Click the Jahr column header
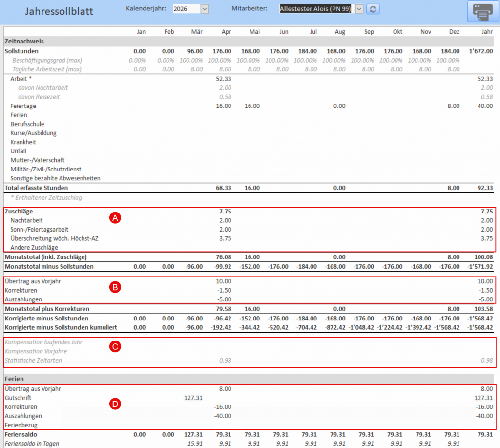Viewport: 500px width, 448px height. 486,32
